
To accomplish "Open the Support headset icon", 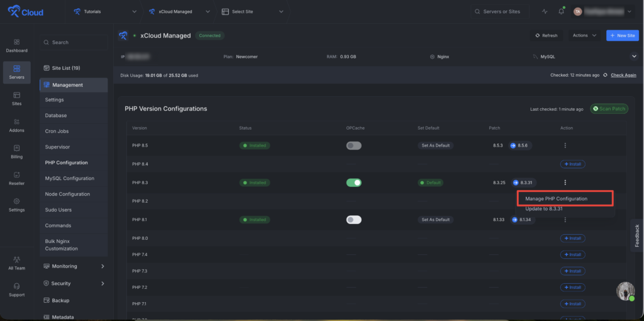I will coord(16,290).
